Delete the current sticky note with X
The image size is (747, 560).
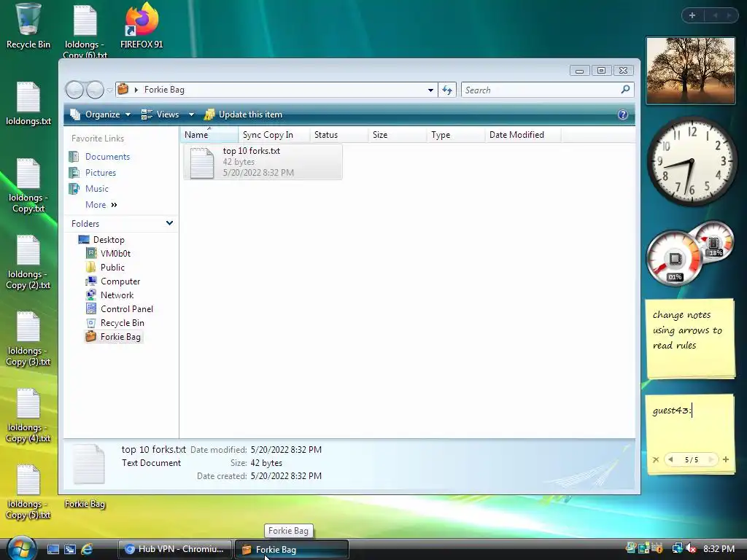[x=656, y=459]
